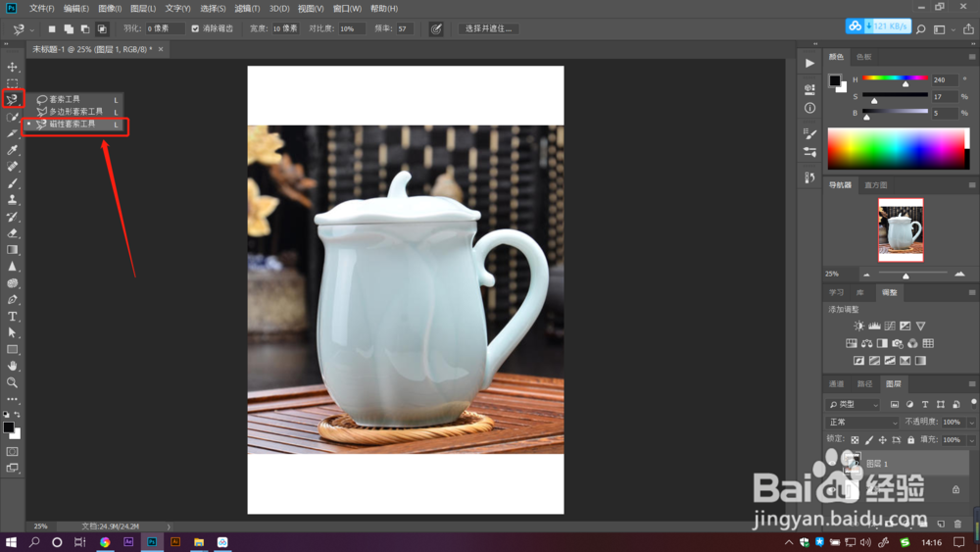Toggle the layer filter on/off switch
The height and width of the screenshot is (552, 980).
(973, 403)
